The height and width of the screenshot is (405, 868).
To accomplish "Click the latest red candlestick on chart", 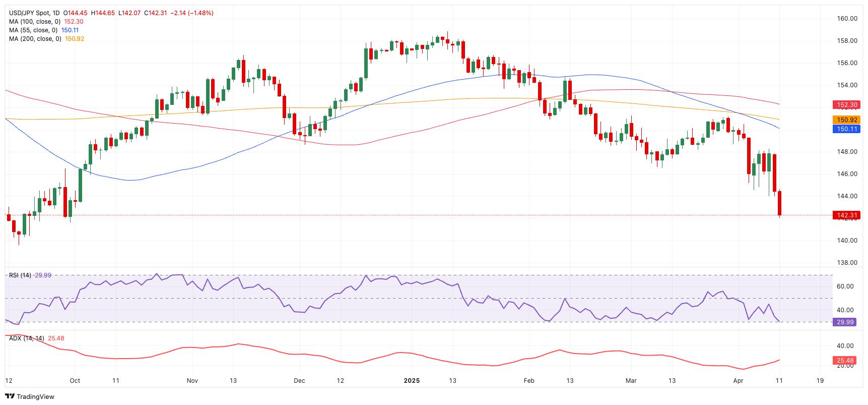I will pyautogui.click(x=779, y=203).
